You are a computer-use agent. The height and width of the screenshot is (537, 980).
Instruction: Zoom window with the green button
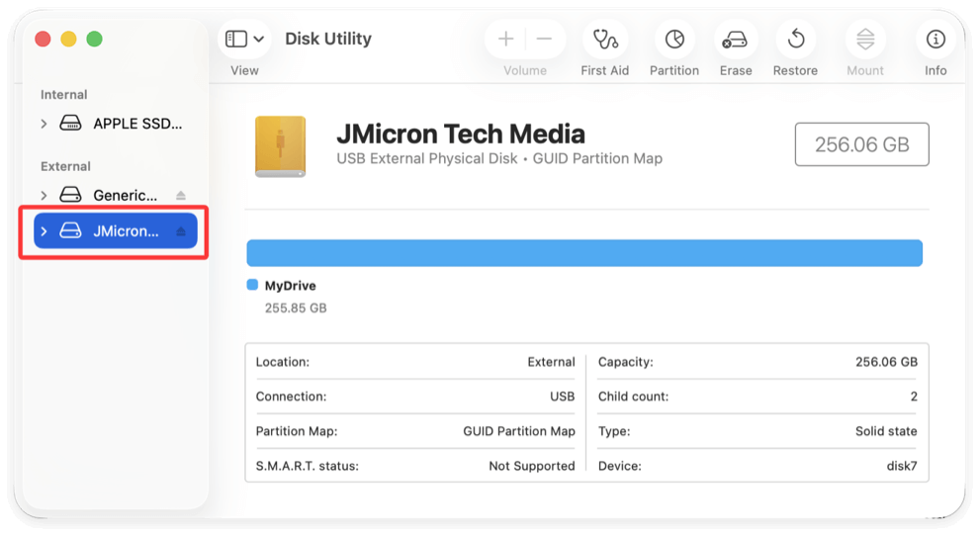point(94,40)
